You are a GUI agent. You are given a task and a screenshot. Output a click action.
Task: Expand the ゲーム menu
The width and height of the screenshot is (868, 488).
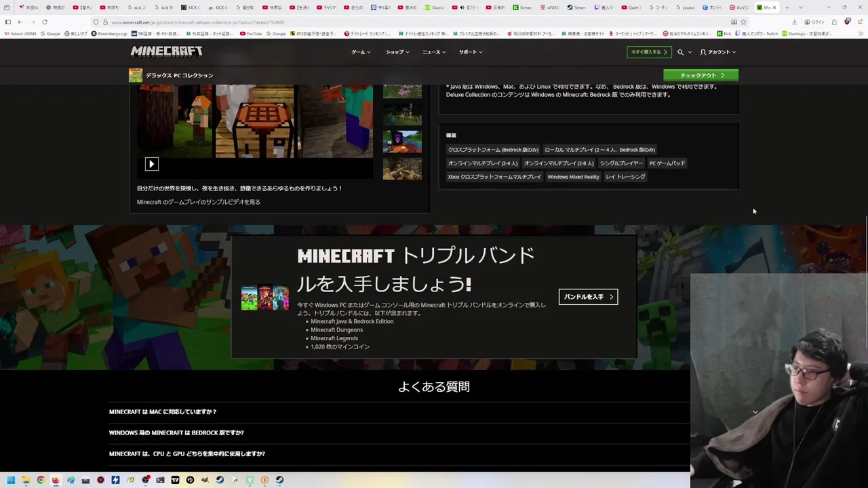click(361, 52)
